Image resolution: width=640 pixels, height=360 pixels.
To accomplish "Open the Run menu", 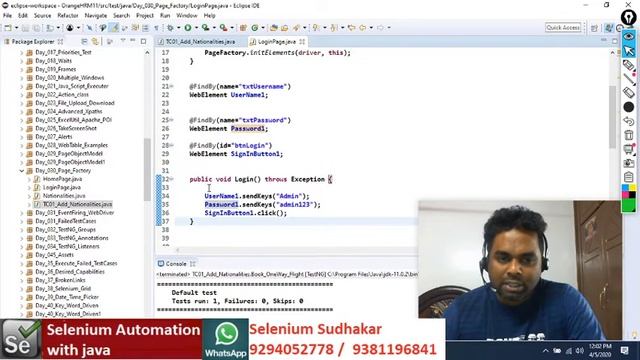I will 165,16.
